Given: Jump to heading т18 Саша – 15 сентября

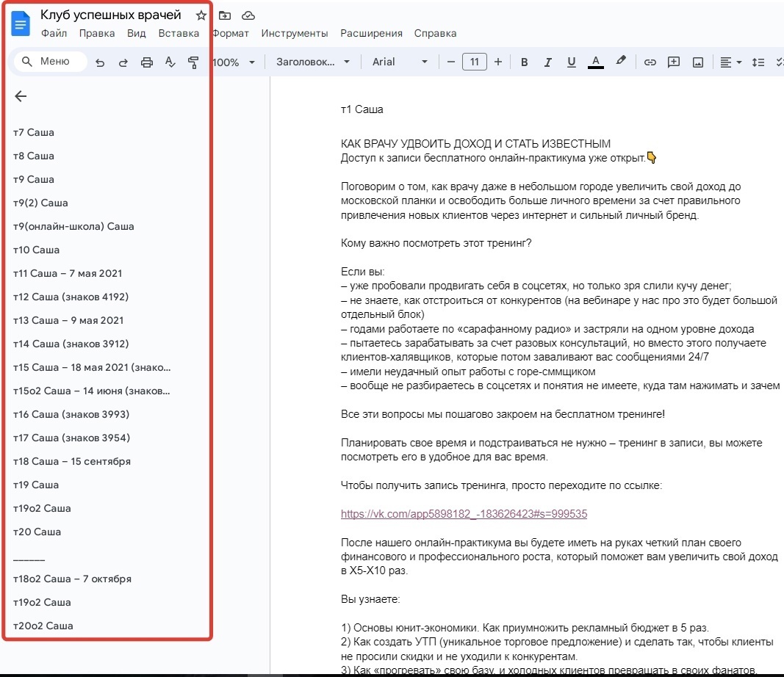Looking at the screenshot, I should (71, 461).
